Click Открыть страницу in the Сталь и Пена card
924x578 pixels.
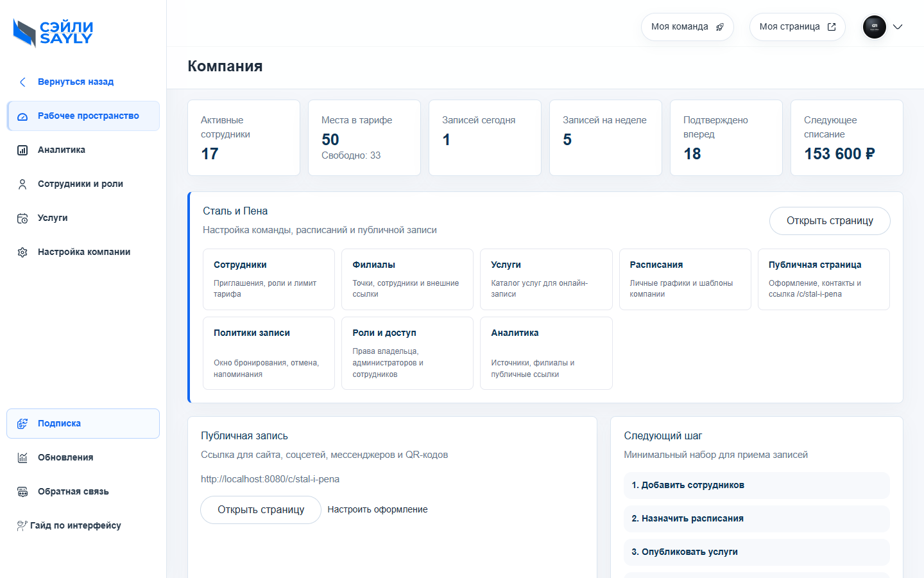pyautogui.click(x=830, y=221)
